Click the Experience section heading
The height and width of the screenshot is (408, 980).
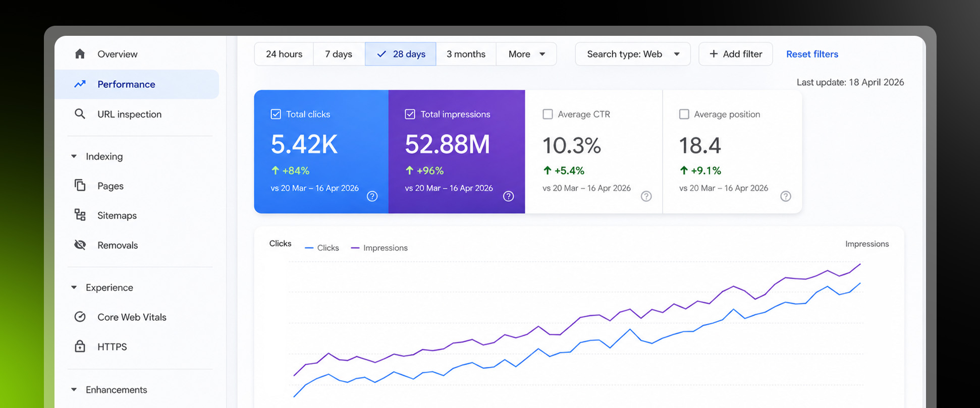click(x=110, y=287)
